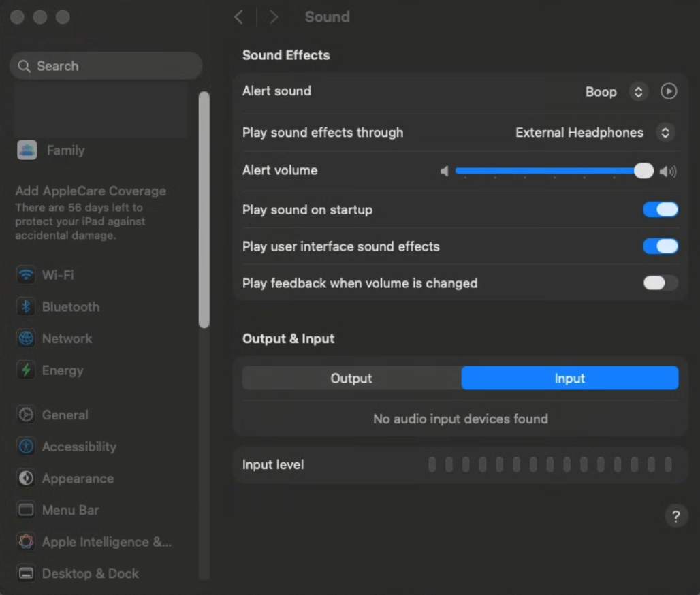
Task: Open the Alert sound dropdown
Action: pos(638,92)
